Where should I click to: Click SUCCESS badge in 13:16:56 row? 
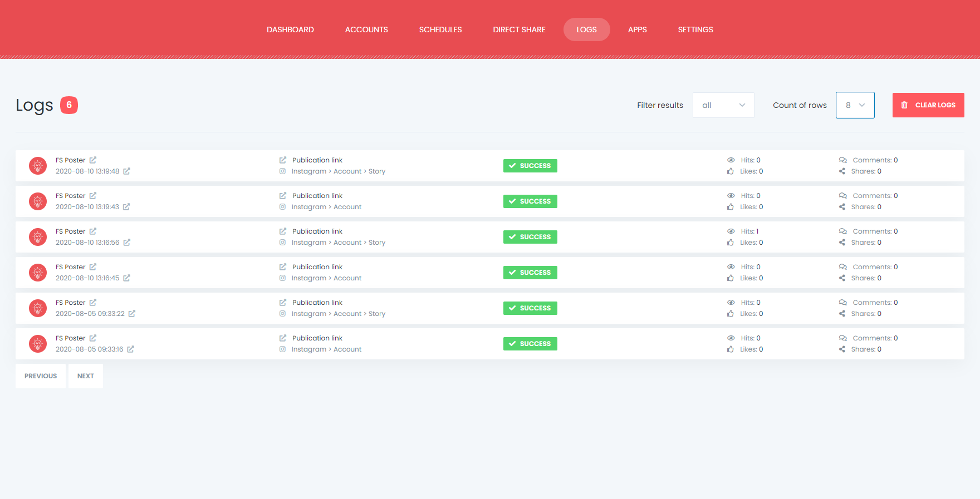530,237
